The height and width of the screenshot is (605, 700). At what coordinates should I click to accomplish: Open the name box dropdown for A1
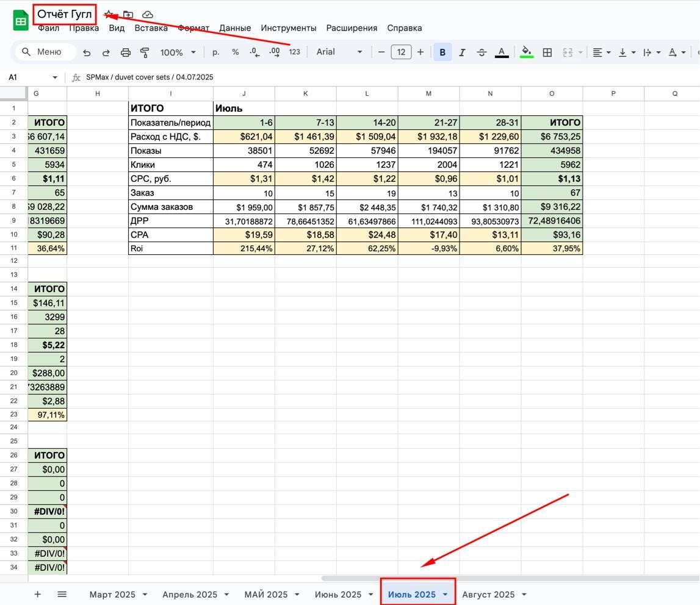tap(55, 77)
